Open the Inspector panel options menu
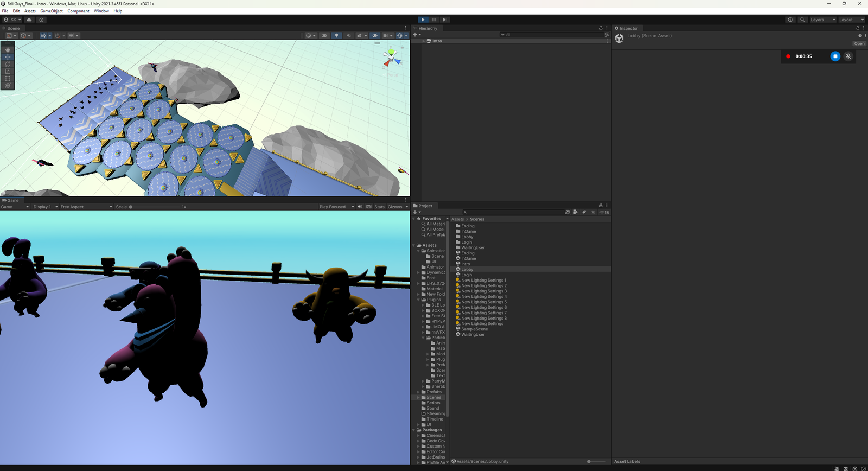868x471 pixels. point(864,28)
